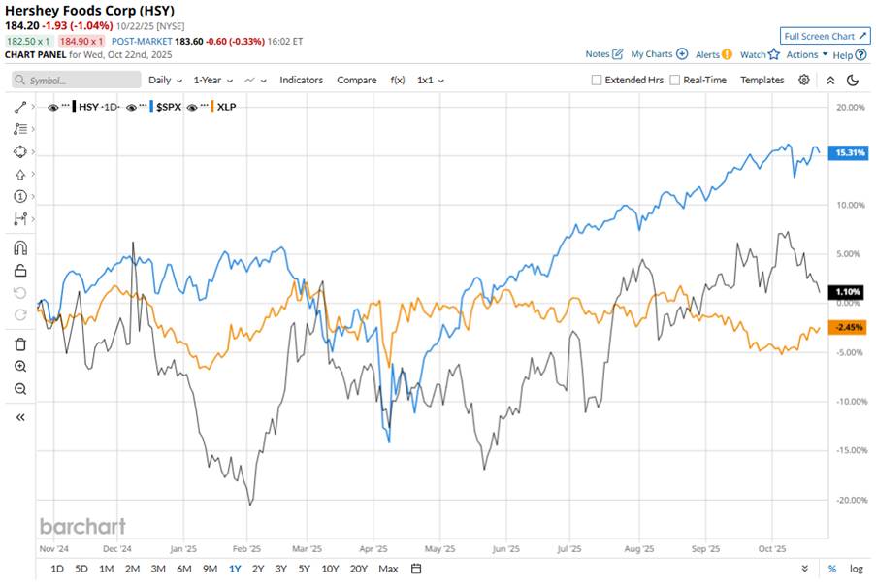
Task: Open chart settings gear
Action: click(x=803, y=80)
